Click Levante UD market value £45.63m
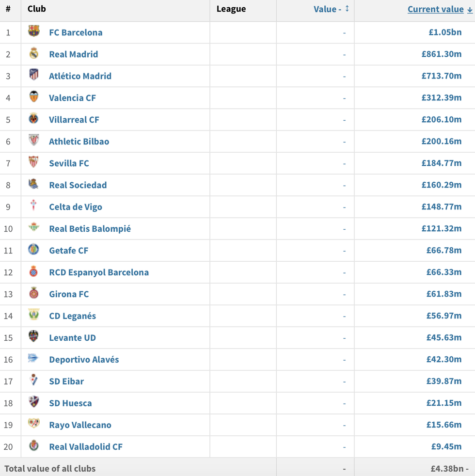The image size is (475, 476). pyautogui.click(x=443, y=337)
